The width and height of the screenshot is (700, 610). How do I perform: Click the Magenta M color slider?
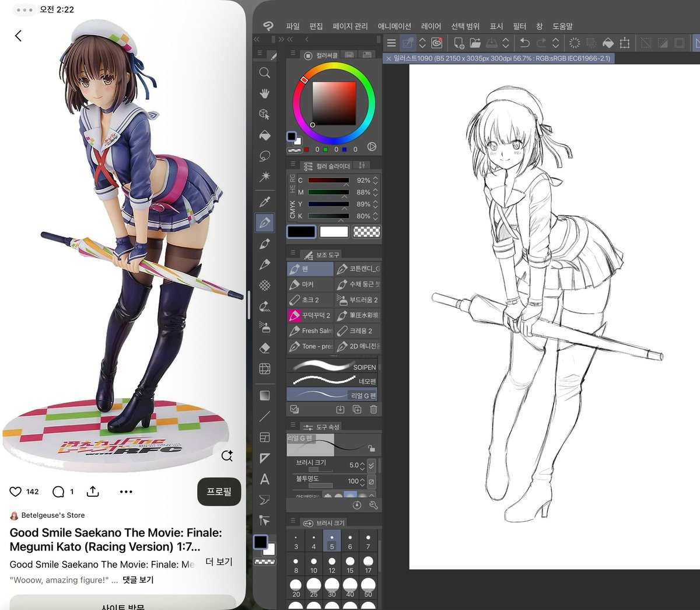(x=328, y=192)
